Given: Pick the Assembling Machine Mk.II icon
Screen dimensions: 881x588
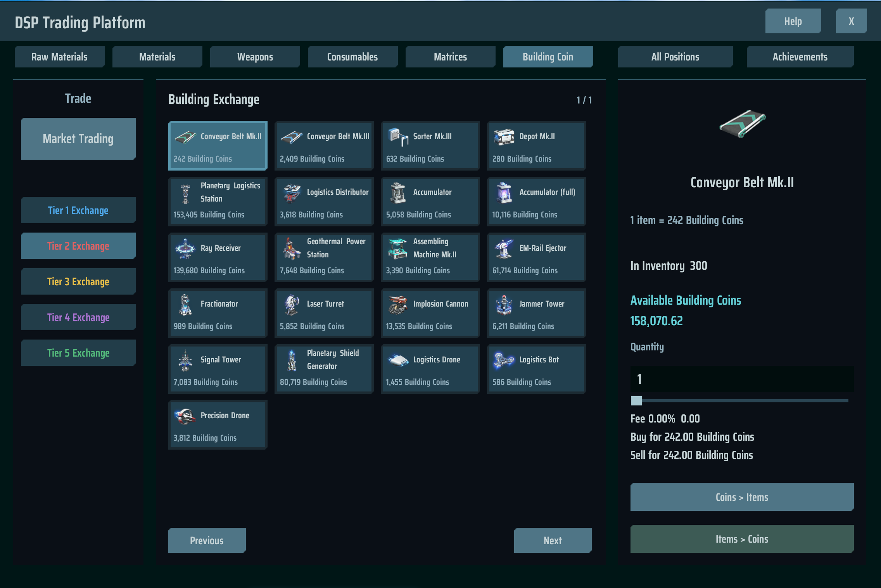Looking at the screenshot, I should coord(398,248).
